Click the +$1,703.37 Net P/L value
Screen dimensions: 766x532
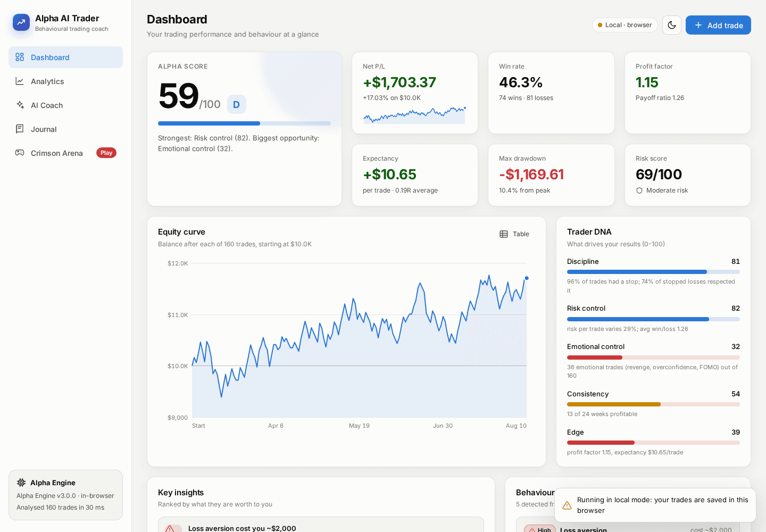(399, 82)
